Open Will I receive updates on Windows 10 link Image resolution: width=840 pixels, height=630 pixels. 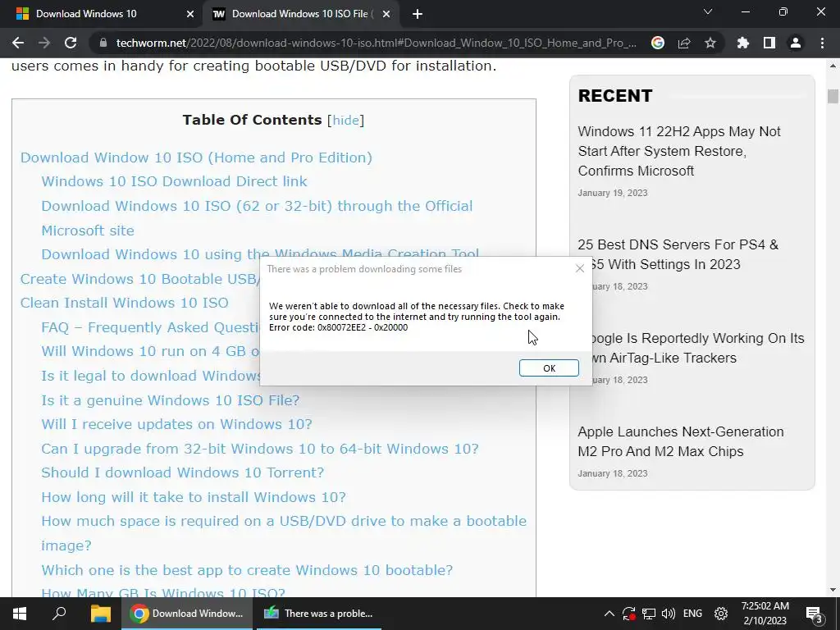(x=177, y=424)
